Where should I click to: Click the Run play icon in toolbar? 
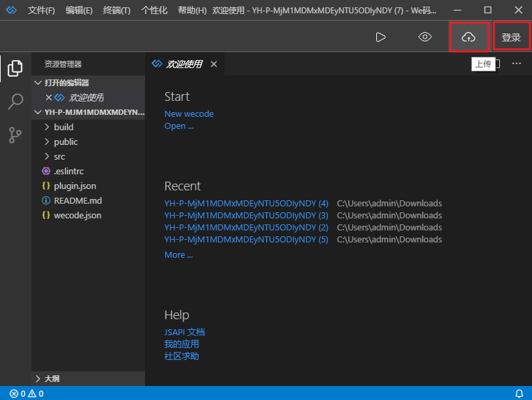pyautogui.click(x=380, y=37)
